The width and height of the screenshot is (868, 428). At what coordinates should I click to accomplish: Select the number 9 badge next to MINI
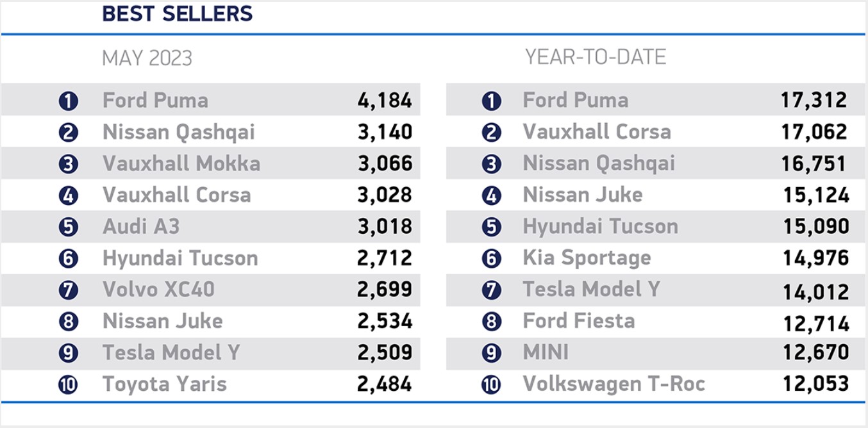(x=491, y=352)
